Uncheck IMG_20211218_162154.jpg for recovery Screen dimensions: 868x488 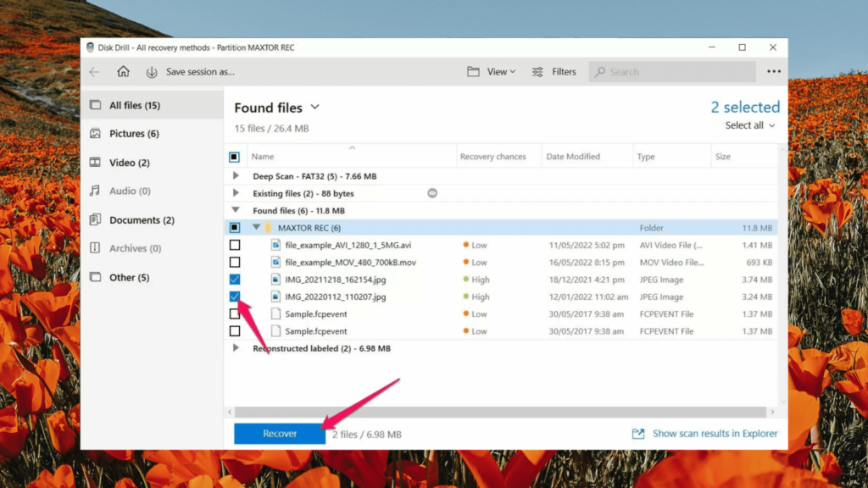click(x=235, y=280)
